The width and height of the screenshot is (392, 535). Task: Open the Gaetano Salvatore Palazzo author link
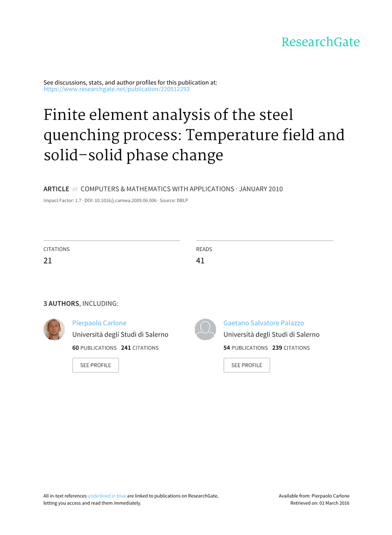pos(263,323)
